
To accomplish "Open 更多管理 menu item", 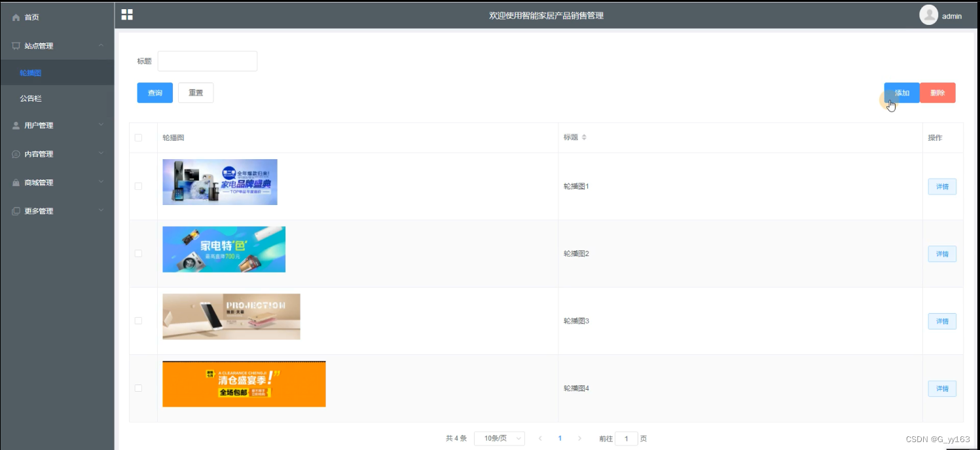I will [x=57, y=212].
